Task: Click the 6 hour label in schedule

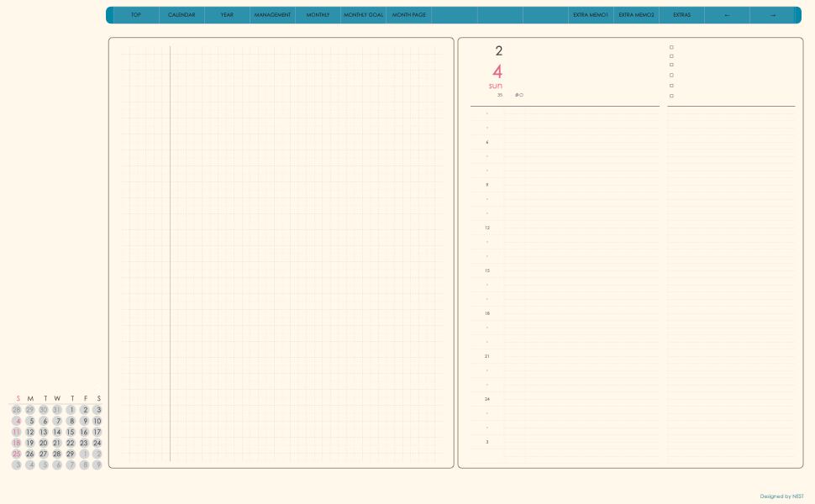Action: (x=487, y=142)
